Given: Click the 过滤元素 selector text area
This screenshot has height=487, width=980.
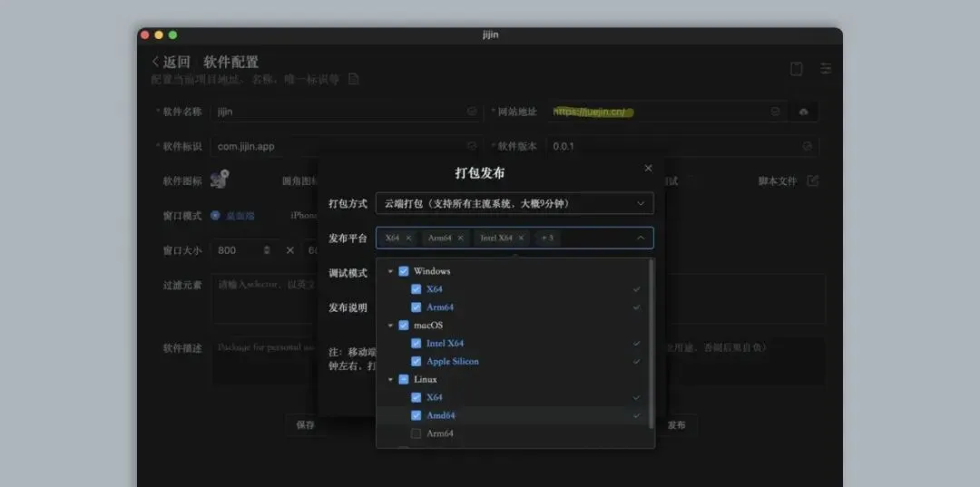Looking at the screenshot, I should 264,298.
